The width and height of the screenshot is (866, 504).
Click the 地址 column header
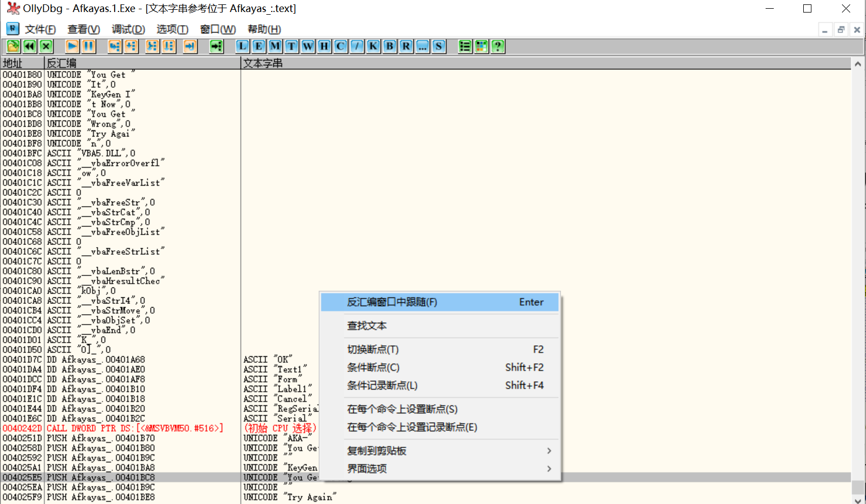pos(22,63)
